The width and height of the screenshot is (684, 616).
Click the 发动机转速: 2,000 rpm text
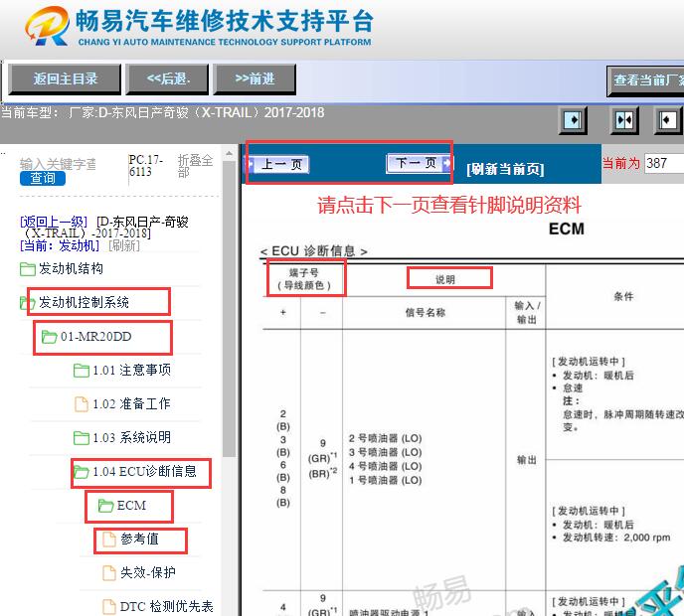[616, 538]
